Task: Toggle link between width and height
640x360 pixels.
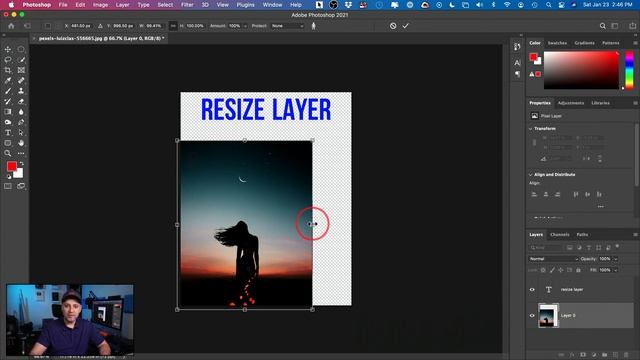Action: (173, 26)
